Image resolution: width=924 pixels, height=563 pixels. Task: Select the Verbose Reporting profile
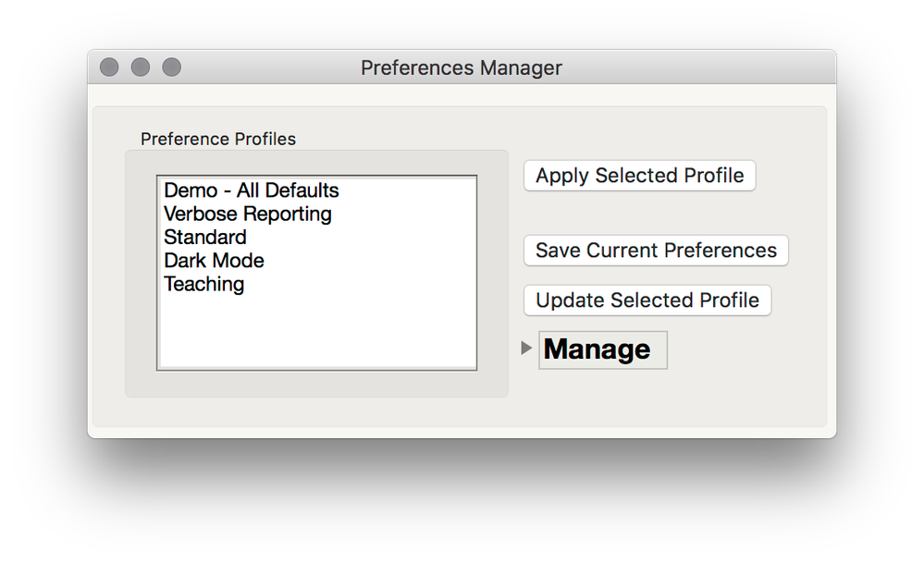coord(247,214)
